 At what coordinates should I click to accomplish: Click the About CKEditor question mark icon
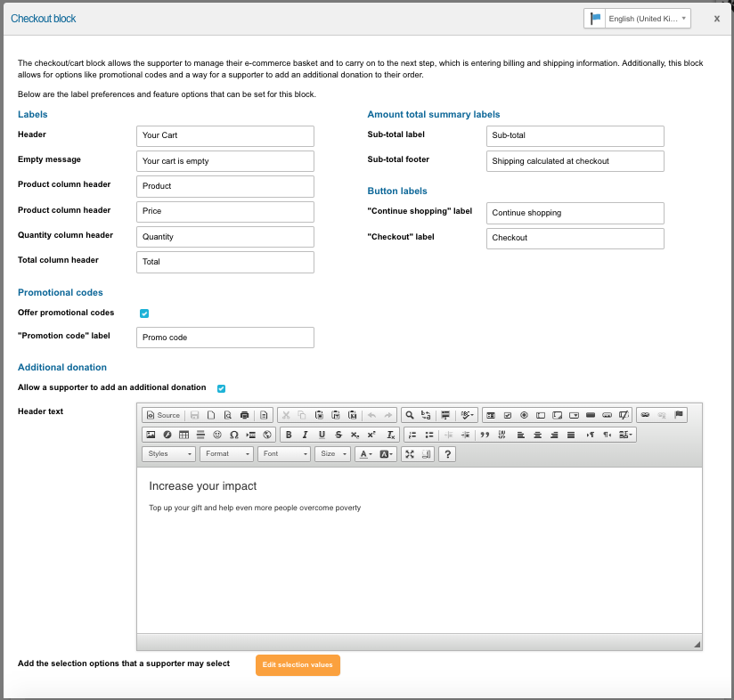click(x=447, y=454)
